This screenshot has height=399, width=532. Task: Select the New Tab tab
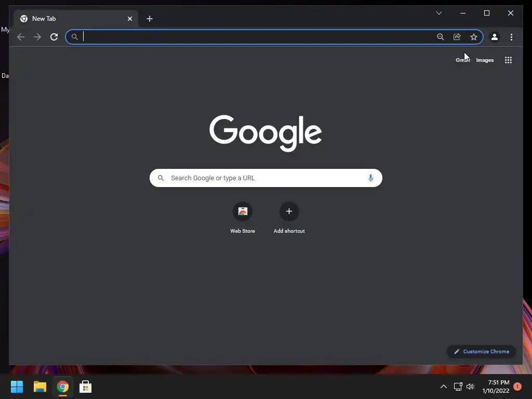tap(76, 19)
